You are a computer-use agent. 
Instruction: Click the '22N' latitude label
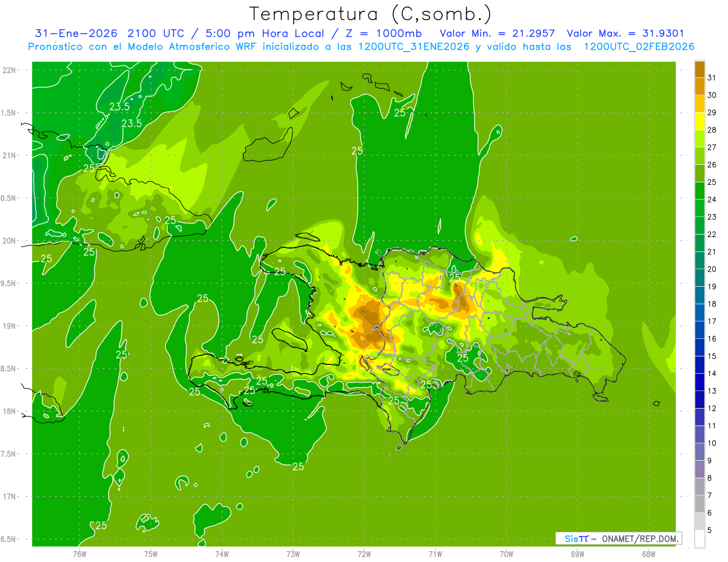[10, 70]
